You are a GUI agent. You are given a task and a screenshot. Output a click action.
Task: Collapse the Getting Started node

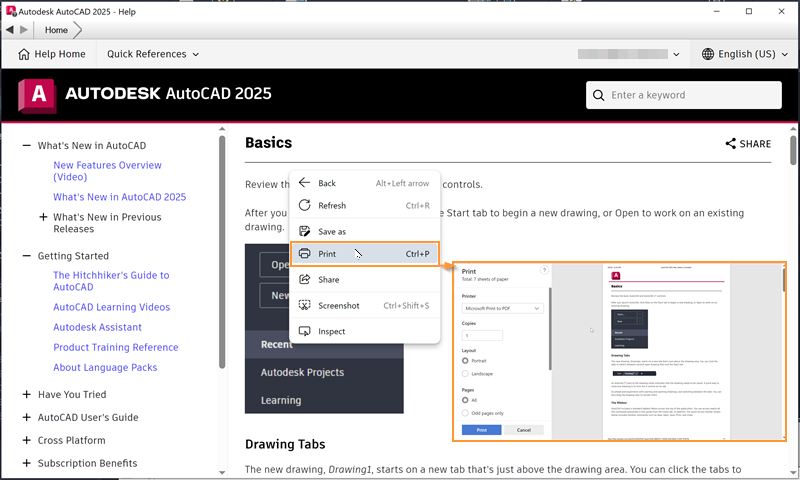[27, 256]
